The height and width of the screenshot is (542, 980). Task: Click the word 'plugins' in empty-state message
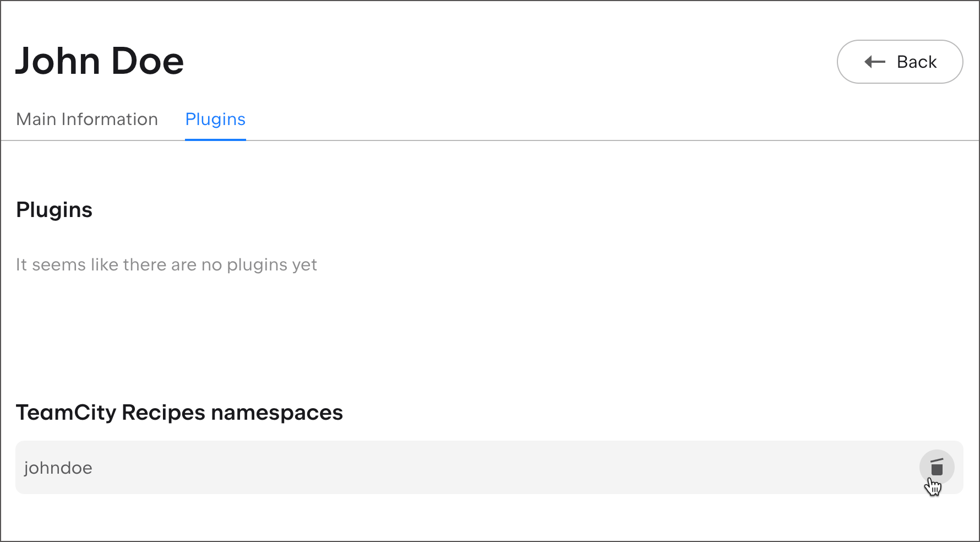[x=257, y=265]
